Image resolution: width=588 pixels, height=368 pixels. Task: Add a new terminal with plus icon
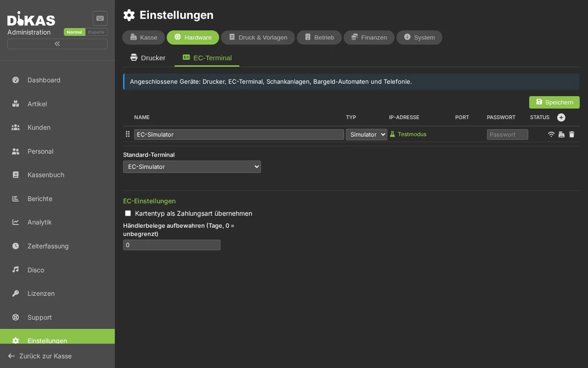(561, 117)
